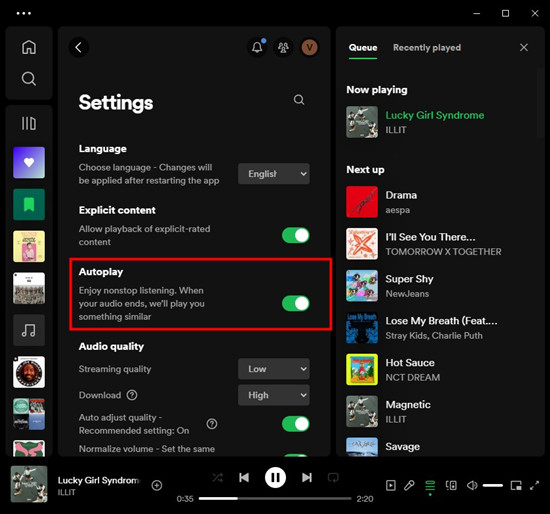Switch to Recently played tab
This screenshot has height=514, width=550.
click(427, 48)
